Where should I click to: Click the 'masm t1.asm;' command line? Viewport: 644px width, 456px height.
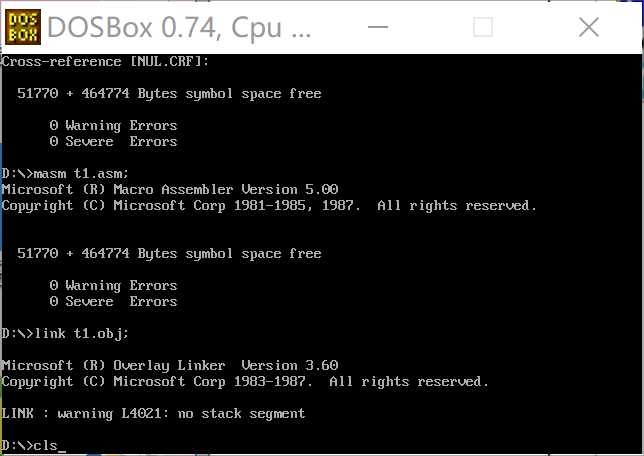tap(65, 174)
